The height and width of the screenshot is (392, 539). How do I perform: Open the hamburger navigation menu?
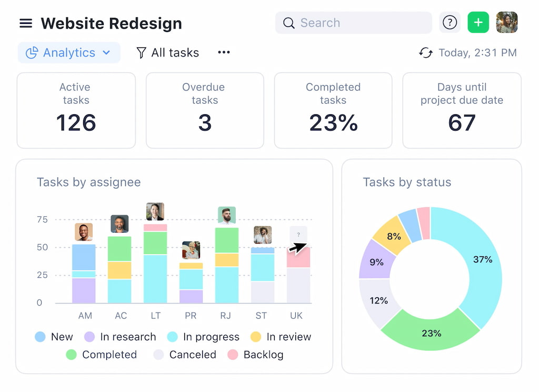[26, 23]
